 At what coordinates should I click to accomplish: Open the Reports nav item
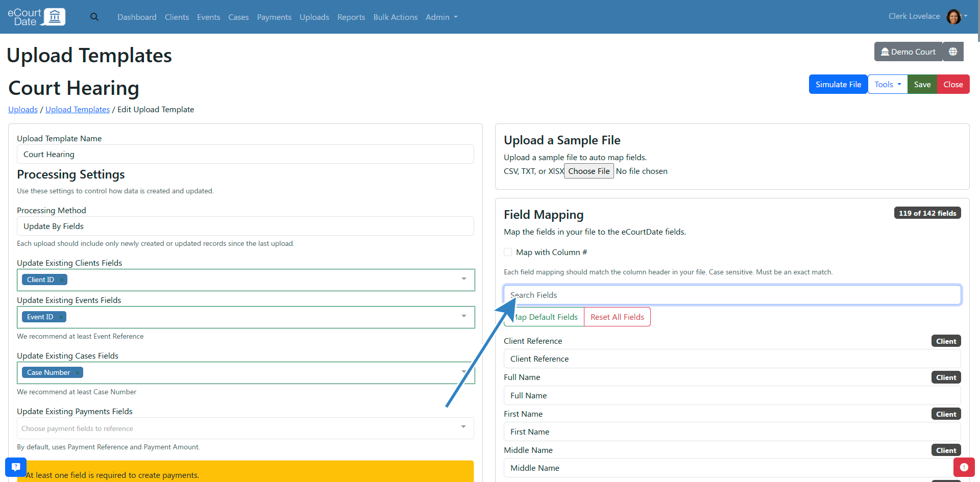[x=351, y=17]
